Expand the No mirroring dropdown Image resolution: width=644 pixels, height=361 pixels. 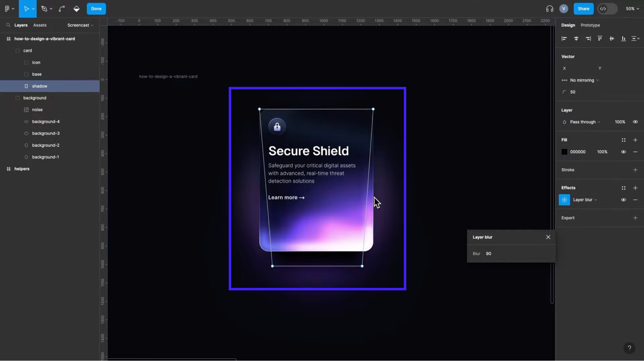point(584,80)
